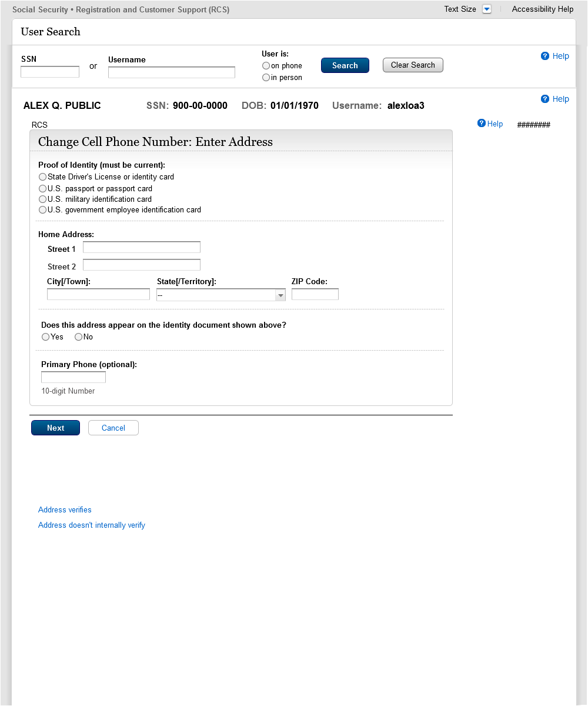588x706 pixels.
Task: Focus the Primary Phone field
Action: (73, 377)
